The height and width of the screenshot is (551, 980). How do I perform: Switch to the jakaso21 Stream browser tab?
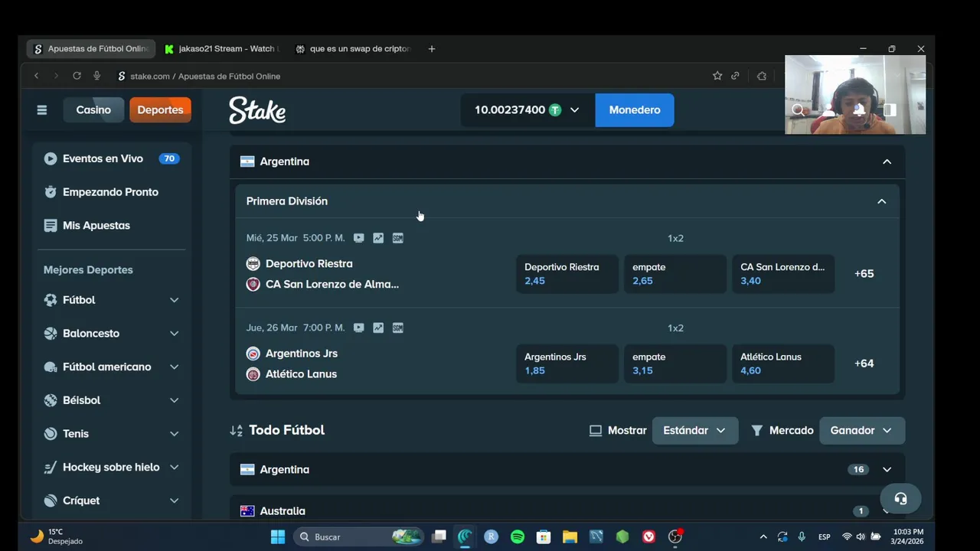[x=222, y=48]
